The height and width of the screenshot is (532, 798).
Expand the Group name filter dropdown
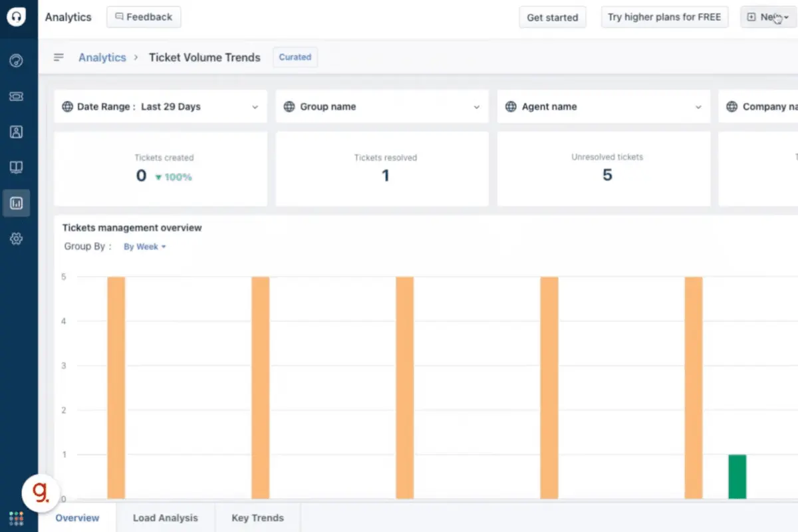pos(382,106)
